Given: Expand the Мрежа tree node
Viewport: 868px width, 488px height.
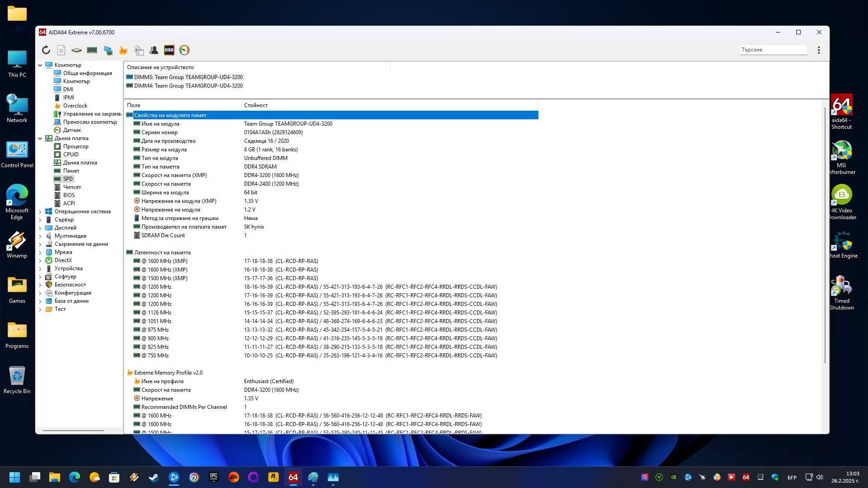Looking at the screenshot, I should [x=40, y=252].
